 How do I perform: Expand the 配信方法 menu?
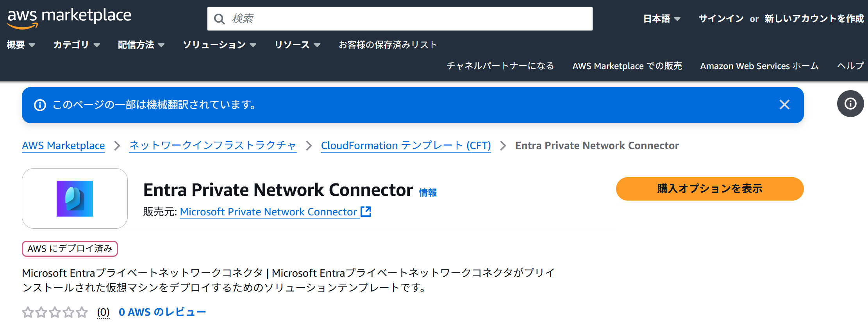[x=141, y=45]
